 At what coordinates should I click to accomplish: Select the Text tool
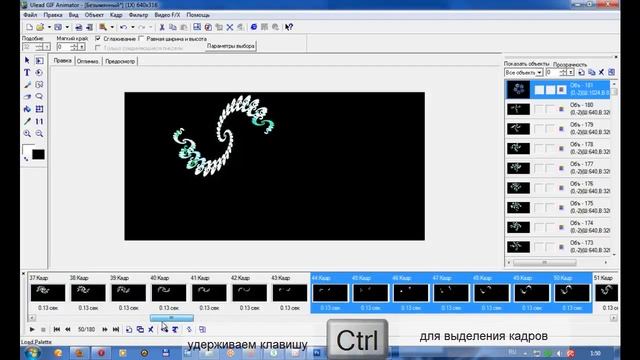coord(27,73)
